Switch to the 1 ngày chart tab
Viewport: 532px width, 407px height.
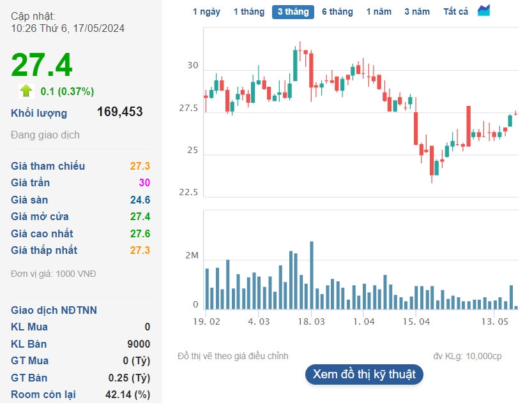206,11
